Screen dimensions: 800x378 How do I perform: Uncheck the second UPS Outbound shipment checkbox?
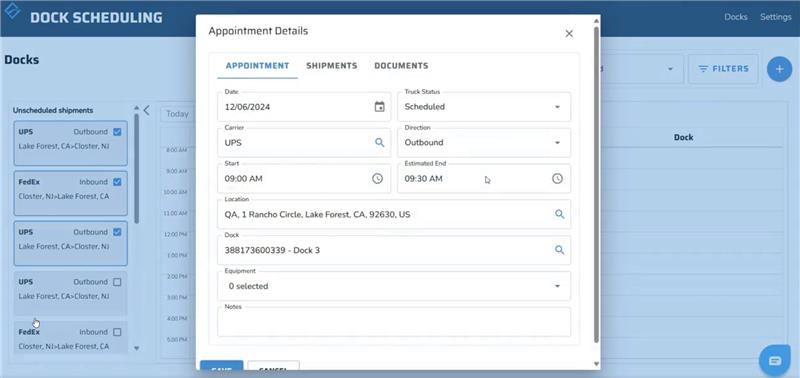point(117,232)
